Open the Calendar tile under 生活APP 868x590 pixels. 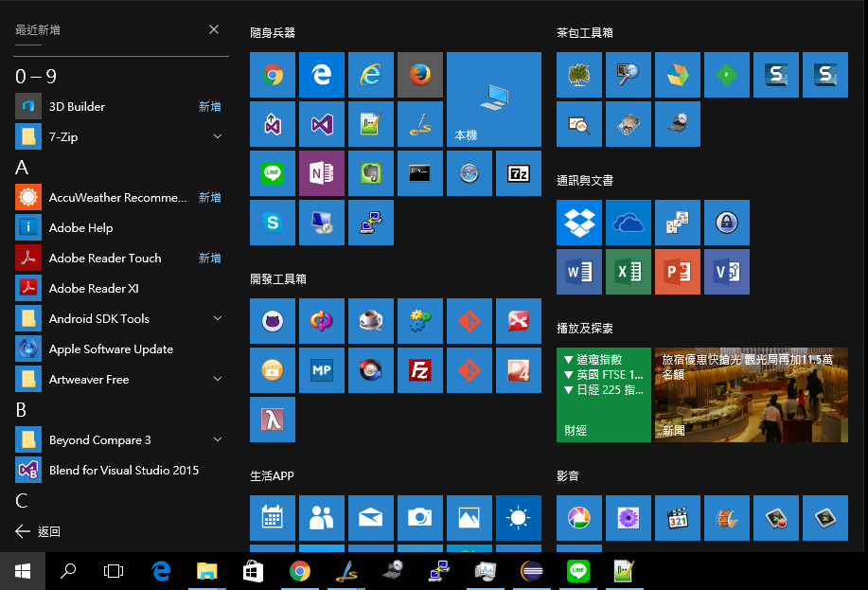[x=273, y=518]
